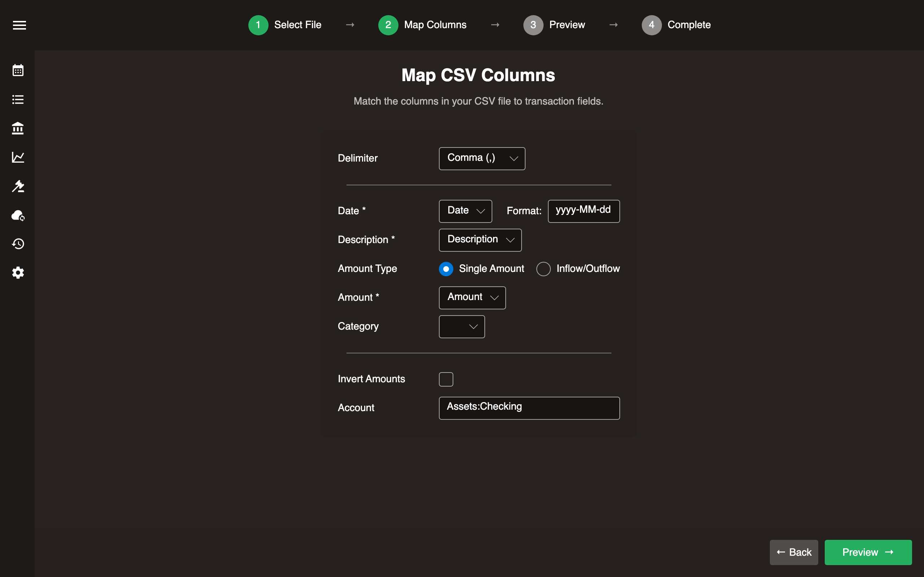Viewport: 924px width, 577px height.
Task: Open the calendar view in the sidebar
Action: [18, 70]
